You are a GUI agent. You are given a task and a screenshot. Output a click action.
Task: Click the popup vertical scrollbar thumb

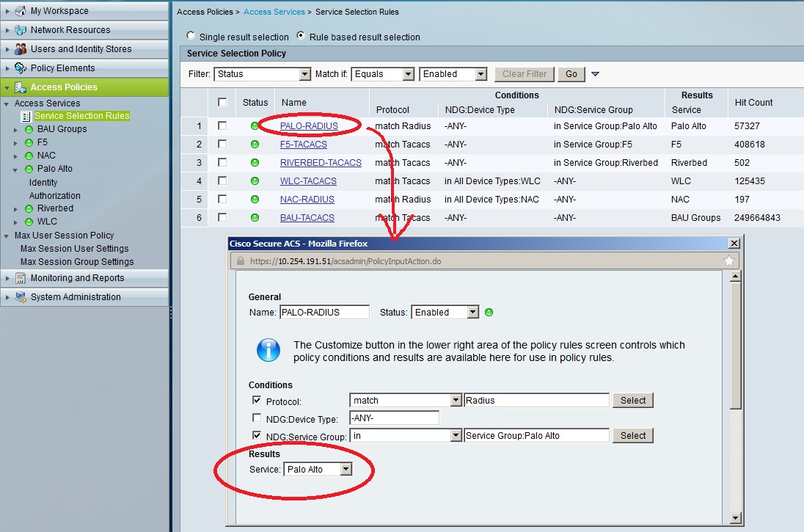735,346
